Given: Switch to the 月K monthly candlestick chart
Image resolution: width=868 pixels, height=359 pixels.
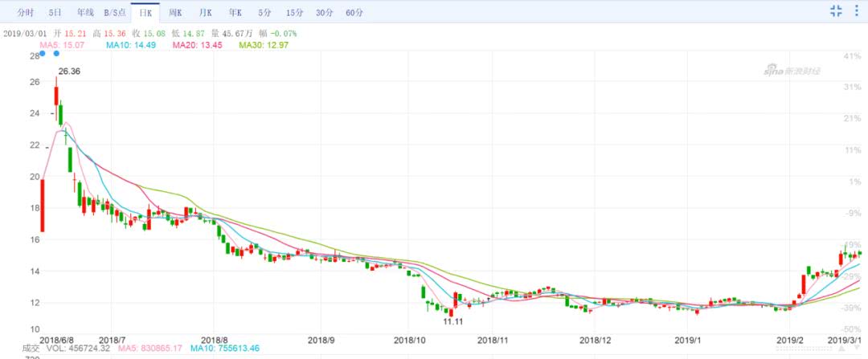Looking at the screenshot, I should 206,13.
